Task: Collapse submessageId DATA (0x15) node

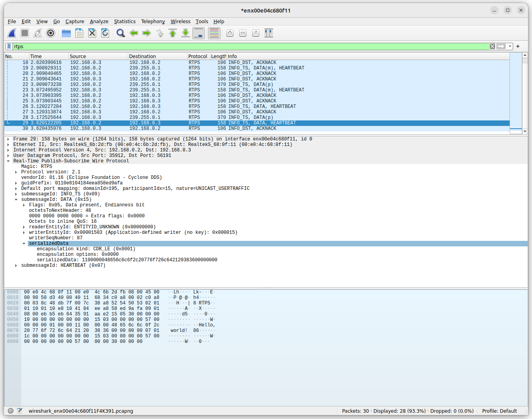Action: [x=16, y=199]
